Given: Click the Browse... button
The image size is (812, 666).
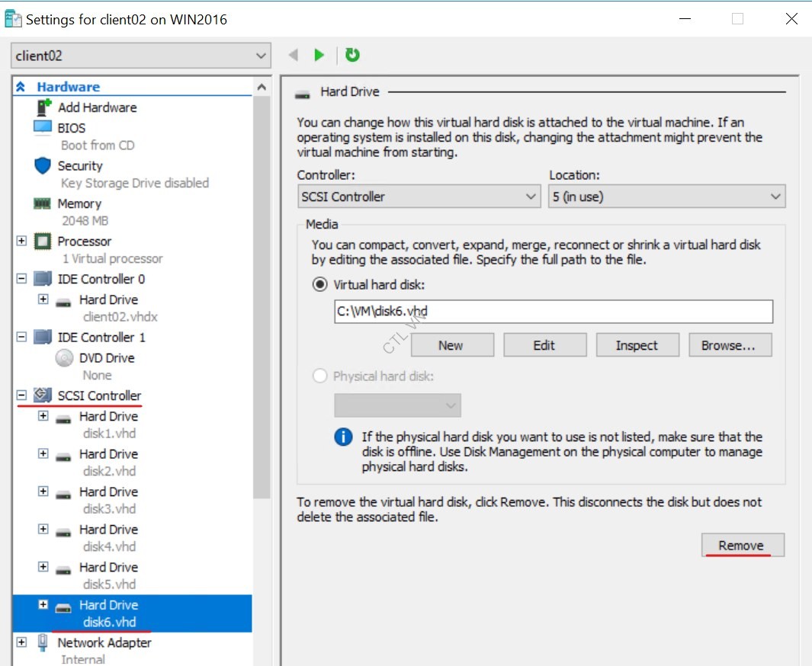Looking at the screenshot, I should [730, 345].
